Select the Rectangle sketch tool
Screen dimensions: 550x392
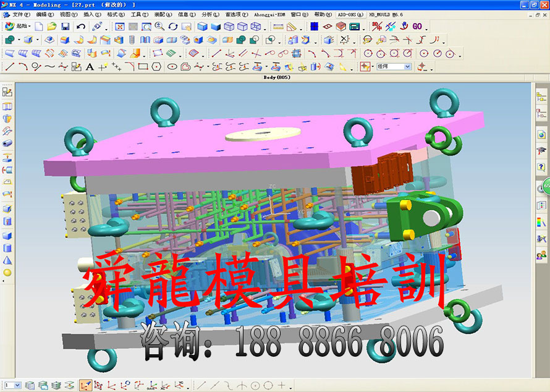143,67
